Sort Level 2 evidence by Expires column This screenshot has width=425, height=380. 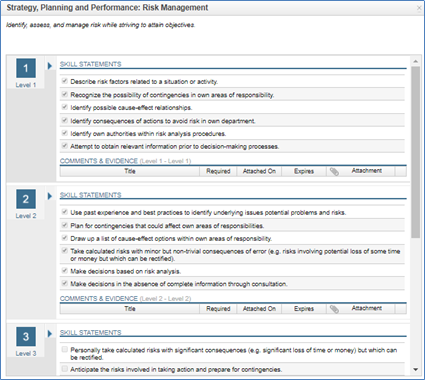(x=304, y=309)
